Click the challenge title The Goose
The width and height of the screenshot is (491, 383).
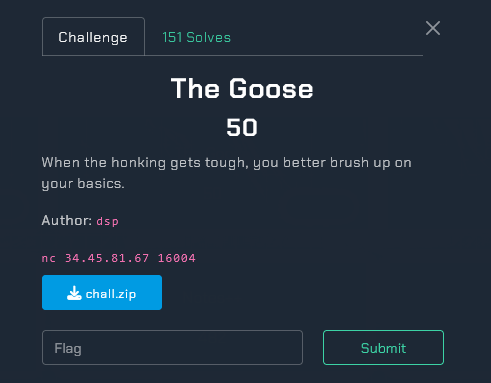click(x=242, y=88)
